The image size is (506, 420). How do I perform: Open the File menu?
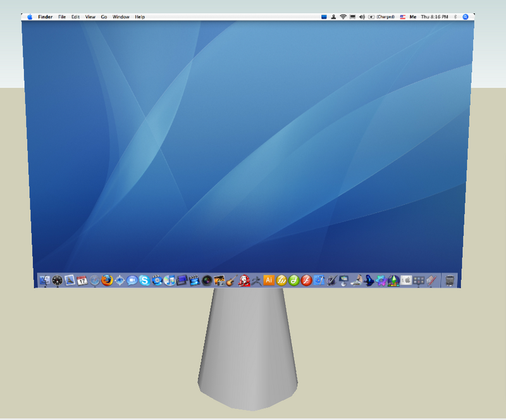tap(62, 17)
